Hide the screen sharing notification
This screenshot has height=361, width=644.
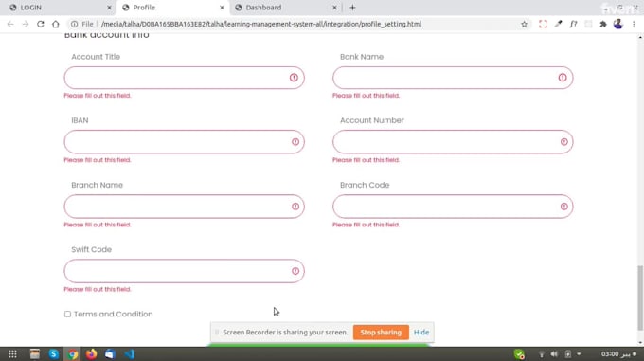[421, 332]
